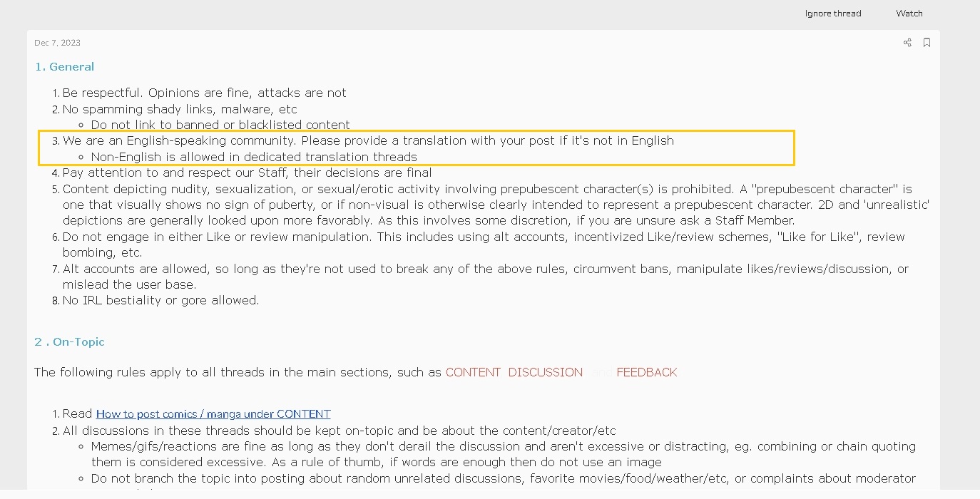The image size is (980, 499).
Task: Click the 'respect our Staff' rule
Action: 247,173
